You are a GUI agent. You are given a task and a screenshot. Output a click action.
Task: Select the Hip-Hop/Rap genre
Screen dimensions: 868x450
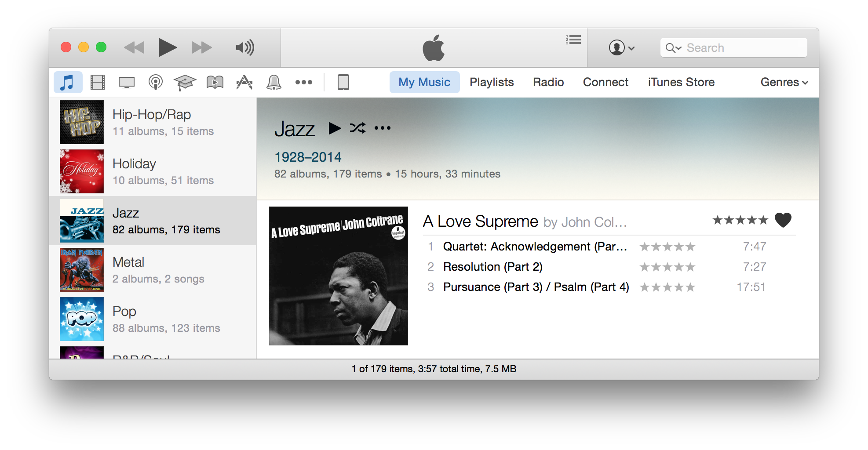[153, 122]
